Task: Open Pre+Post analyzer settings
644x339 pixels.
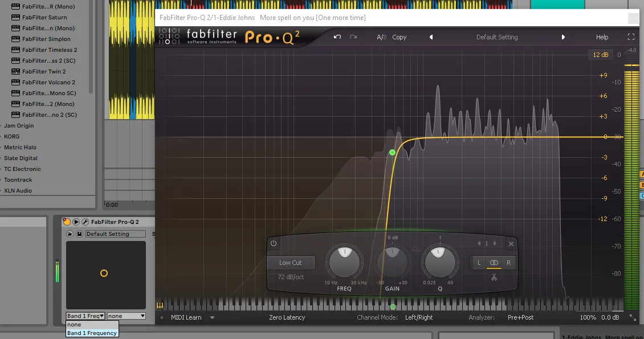Action: coord(521,317)
